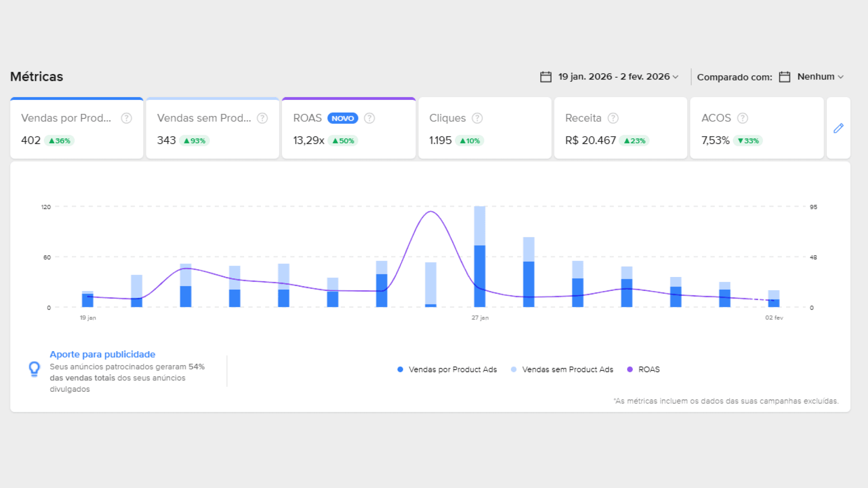Image resolution: width=868 pixels, height=488 pixels.
Task: Select the ACOS metric card
Action: [x=756, y=129]
